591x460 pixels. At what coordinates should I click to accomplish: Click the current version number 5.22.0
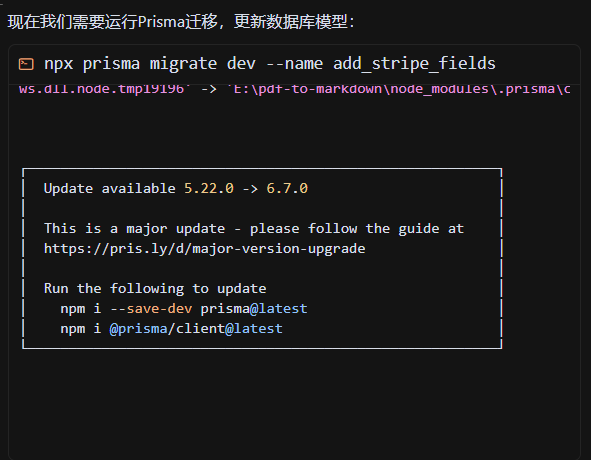pyautogui.click(x=209, y=188)
